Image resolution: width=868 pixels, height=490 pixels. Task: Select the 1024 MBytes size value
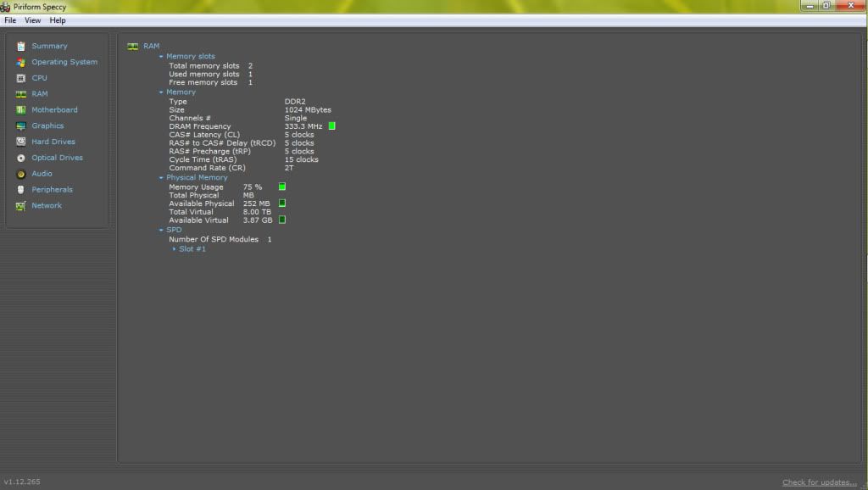[308, 110]
